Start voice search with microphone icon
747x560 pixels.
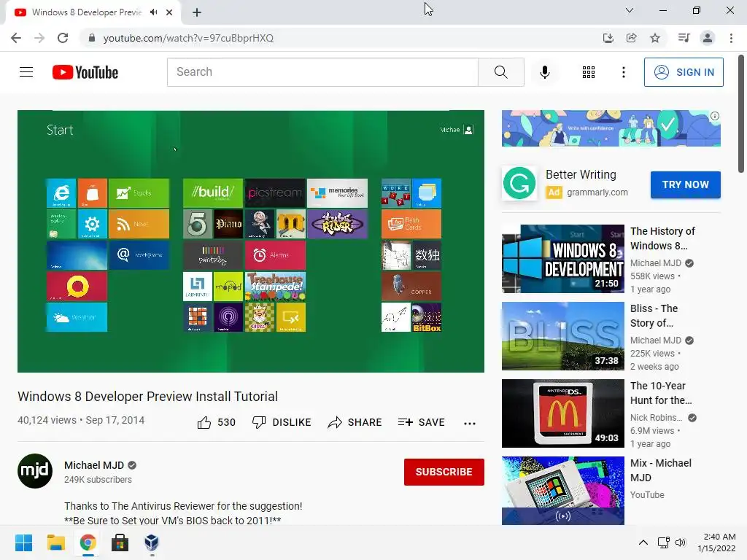[544, 72]
